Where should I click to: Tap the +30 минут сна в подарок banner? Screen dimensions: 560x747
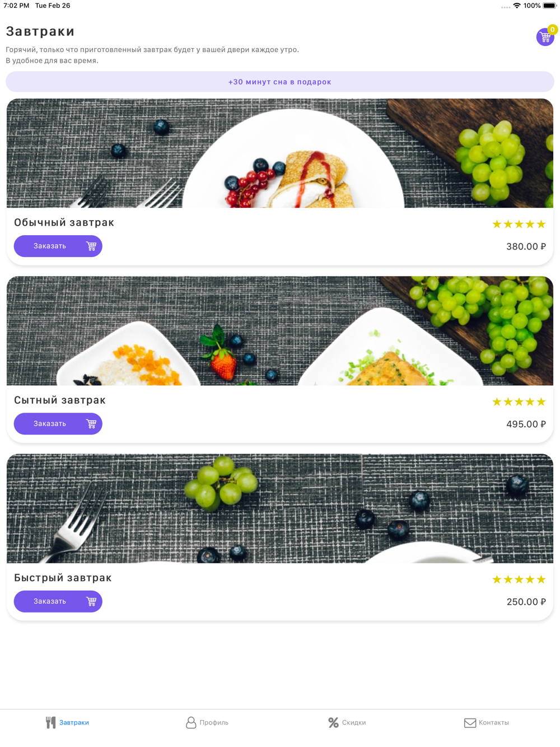coord(280,82)
